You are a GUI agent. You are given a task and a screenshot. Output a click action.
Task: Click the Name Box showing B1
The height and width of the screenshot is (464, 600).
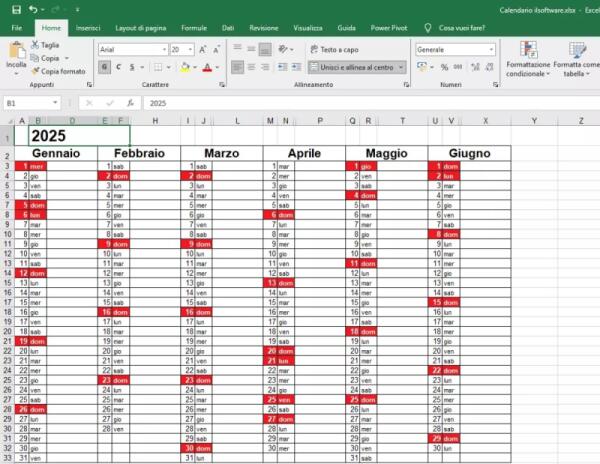[x=30, y=103]
